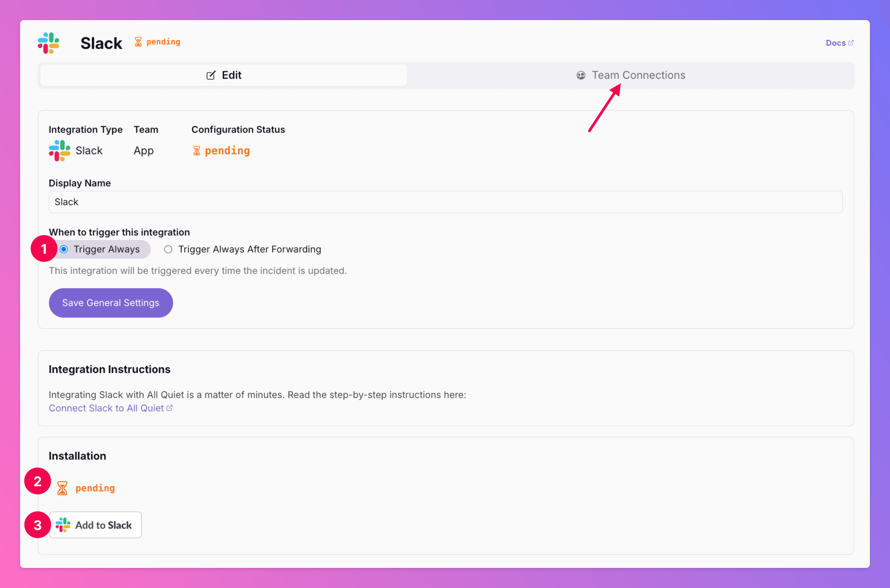Viewport: 890px width, 588px height.
Task: Click the Installation section hourglass icon
Action: (62, 488)
